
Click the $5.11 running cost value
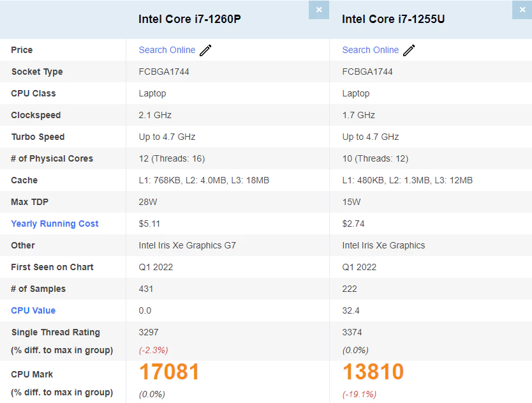[149, 224]
